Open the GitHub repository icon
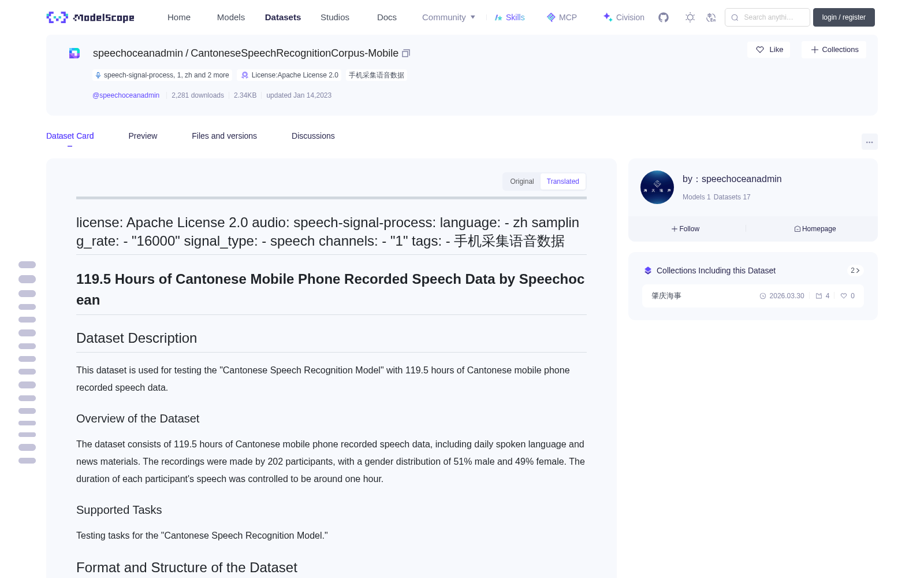 coord(664,17)
